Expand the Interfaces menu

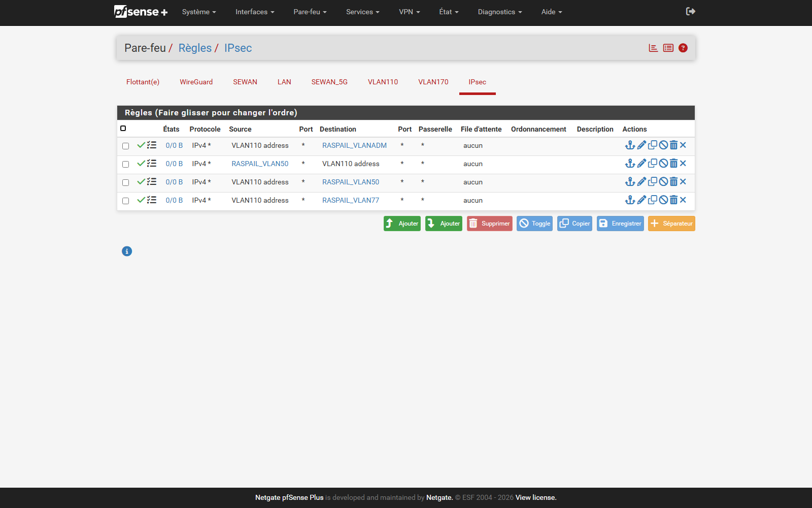point(255,12)
